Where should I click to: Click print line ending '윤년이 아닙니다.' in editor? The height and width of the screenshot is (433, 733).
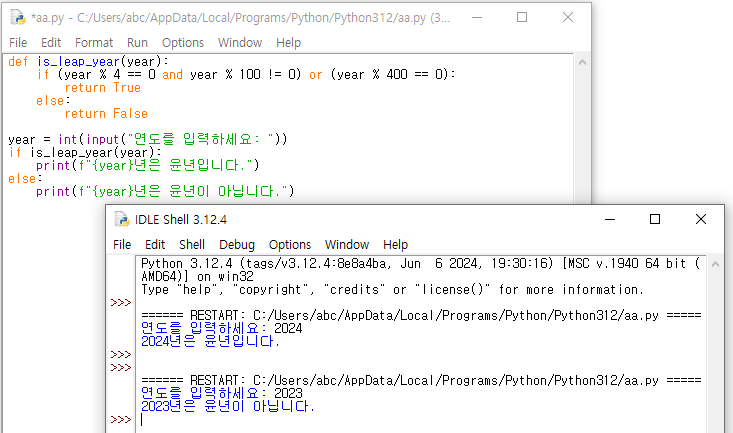(165, 192)
